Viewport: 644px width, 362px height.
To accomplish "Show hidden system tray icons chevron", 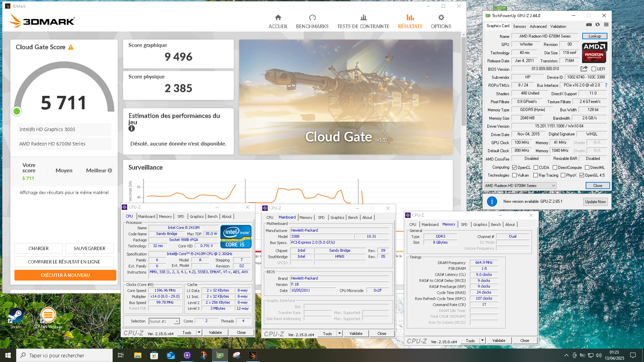I will pos(567,355).
